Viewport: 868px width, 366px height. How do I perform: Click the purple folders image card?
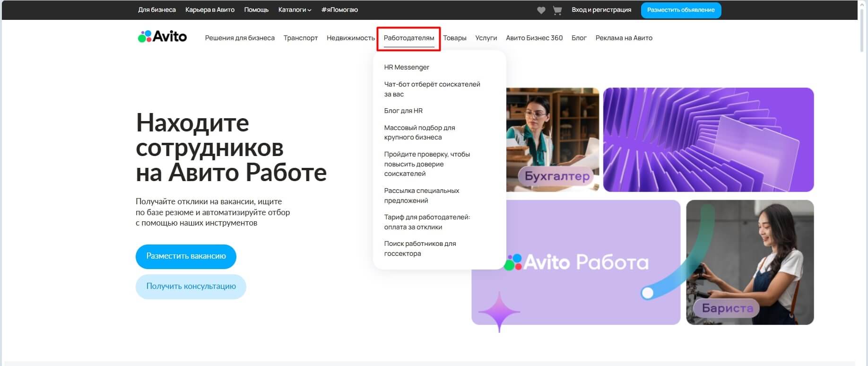[x=708, y=139]
